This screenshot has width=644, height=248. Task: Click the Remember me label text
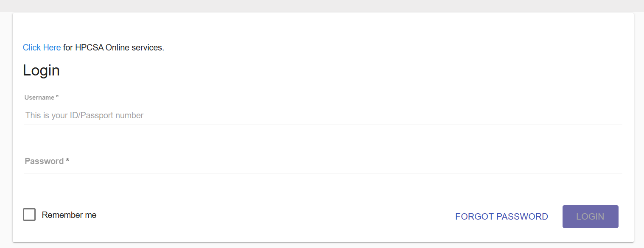pos(69,215)
